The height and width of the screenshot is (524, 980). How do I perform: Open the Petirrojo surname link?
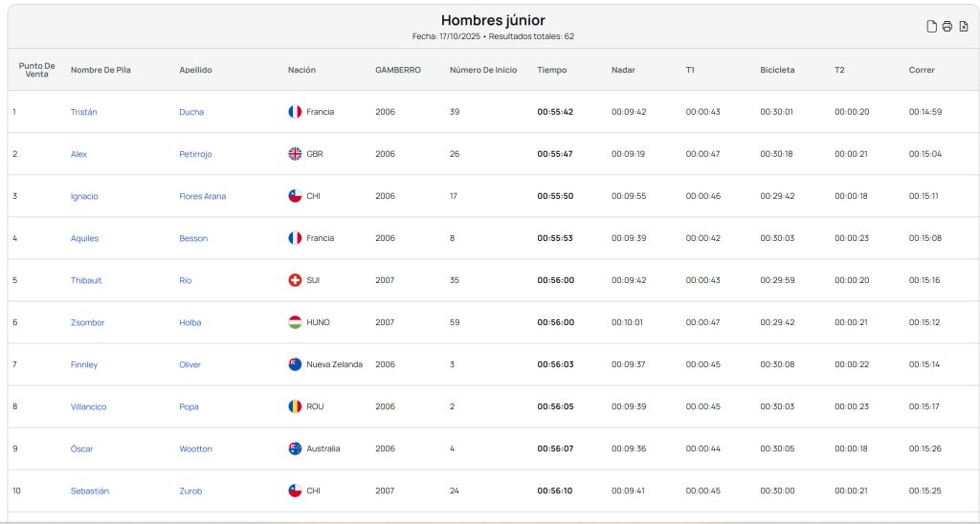tap(195, 154)
